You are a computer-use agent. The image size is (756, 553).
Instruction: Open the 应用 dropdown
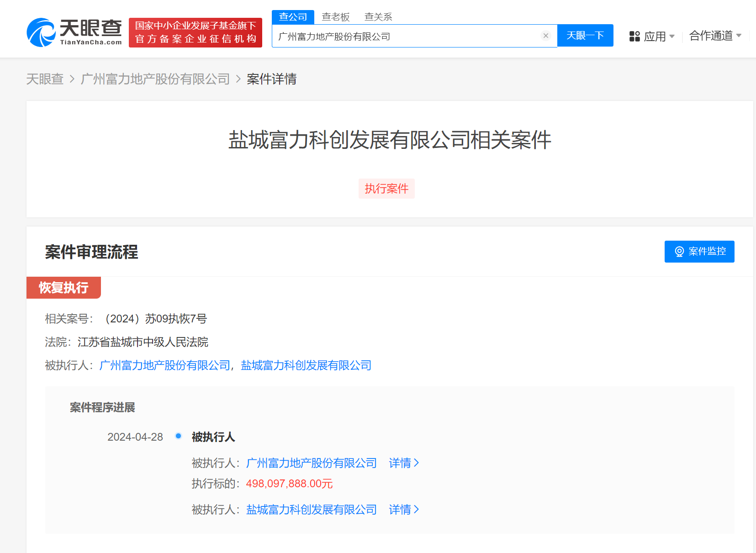[x=656, y=36]
